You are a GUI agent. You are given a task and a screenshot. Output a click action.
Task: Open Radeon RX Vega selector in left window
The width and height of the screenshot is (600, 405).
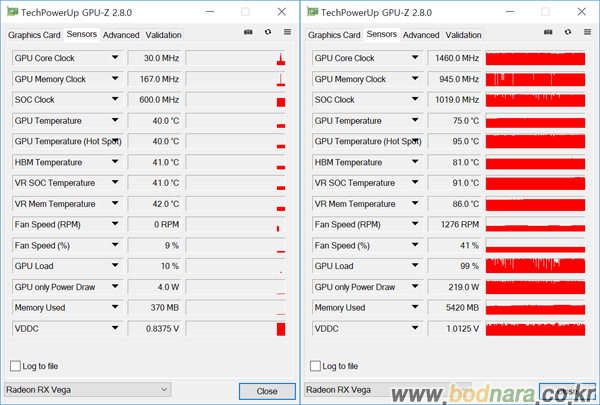[x=87, y=390]
